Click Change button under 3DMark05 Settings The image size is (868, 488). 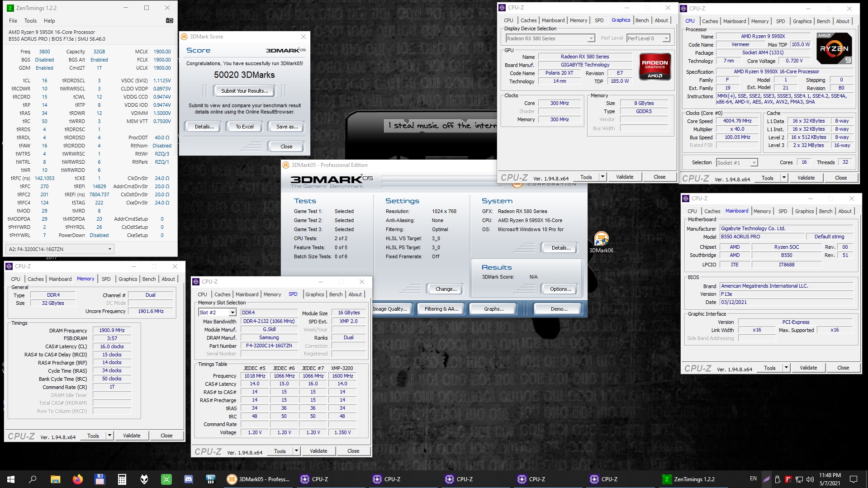[446, 289]
